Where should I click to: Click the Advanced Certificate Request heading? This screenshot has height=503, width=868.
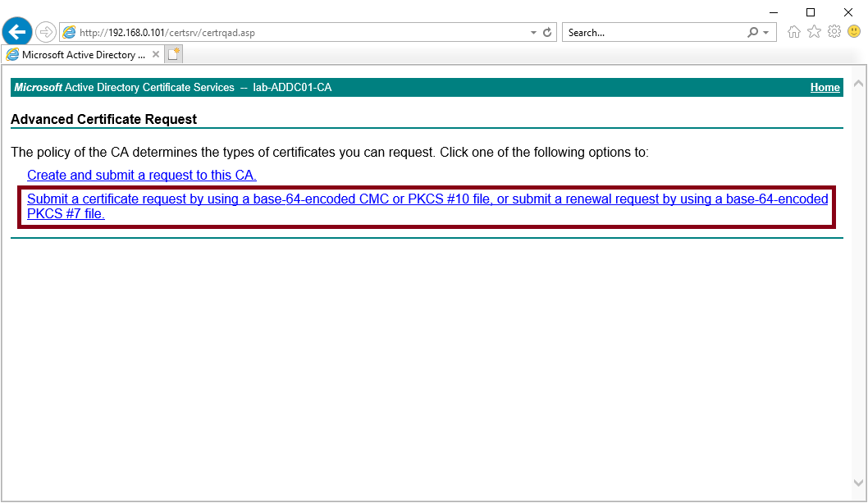pyautogui.click(x=103, y=120)
